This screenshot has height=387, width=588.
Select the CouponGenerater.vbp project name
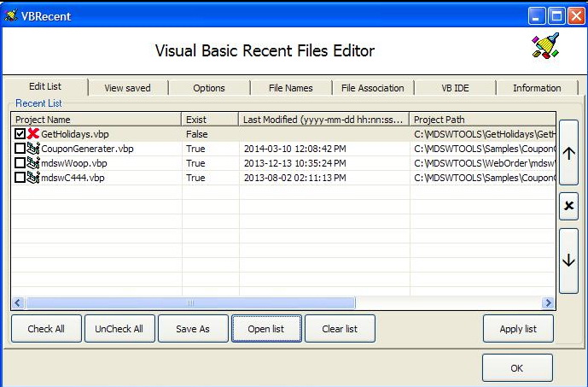(x=87, y=149)
